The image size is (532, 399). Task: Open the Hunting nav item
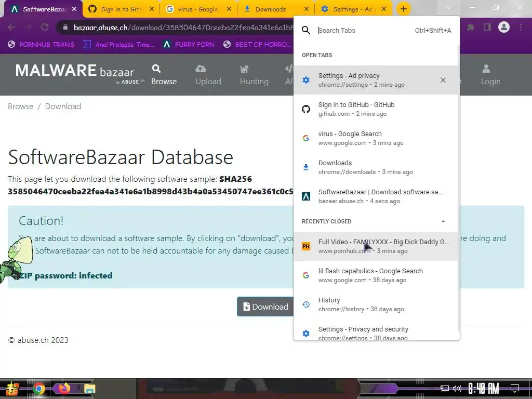pyautogui.click(x=254, y=75)
